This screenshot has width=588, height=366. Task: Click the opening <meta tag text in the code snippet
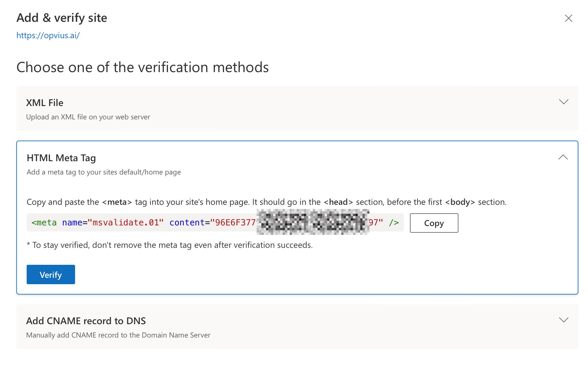coord(44,223)
